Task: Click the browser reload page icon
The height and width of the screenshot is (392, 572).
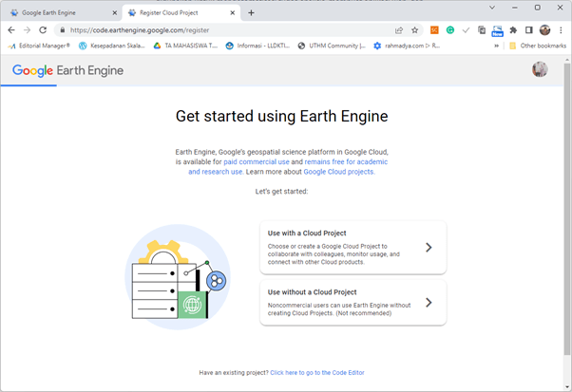Action: coord(43,29)
